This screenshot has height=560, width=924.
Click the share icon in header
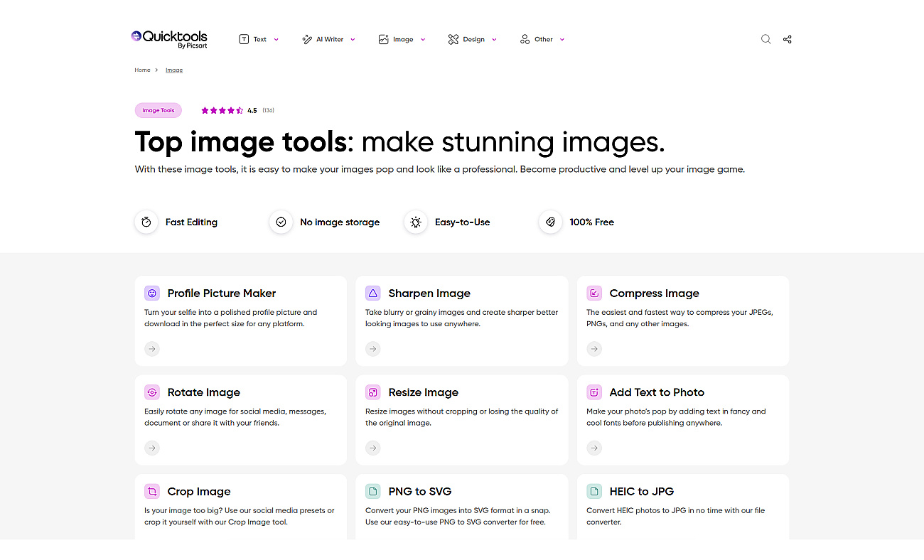787,39
